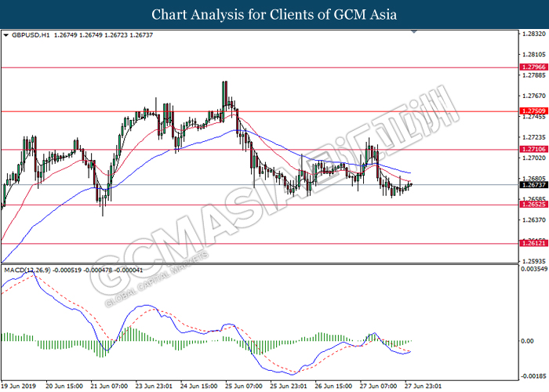Click the 1.28105 price axis value
The width and height of the screenshot is (549, 392).
533,55
